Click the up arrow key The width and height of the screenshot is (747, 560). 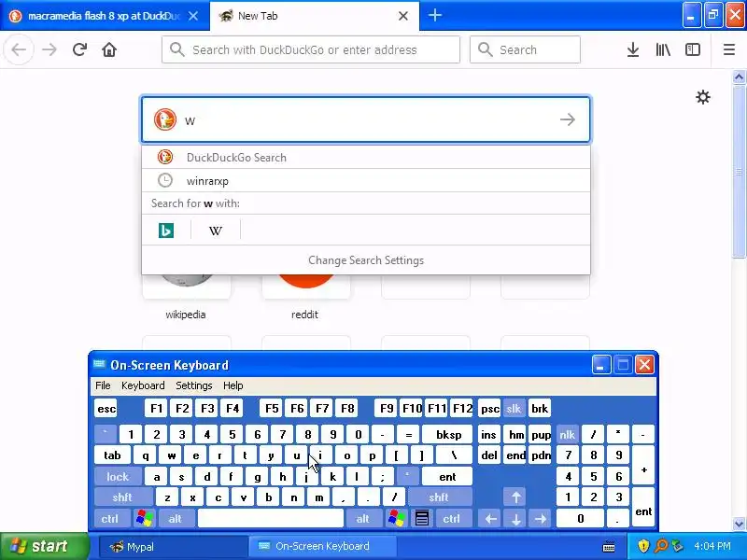pos(516,497)
